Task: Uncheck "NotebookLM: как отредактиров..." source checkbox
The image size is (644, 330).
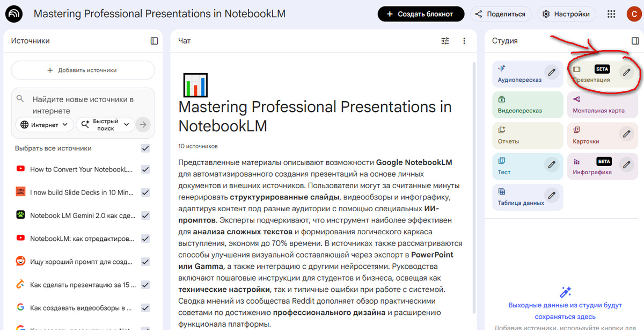Action: 145,239
